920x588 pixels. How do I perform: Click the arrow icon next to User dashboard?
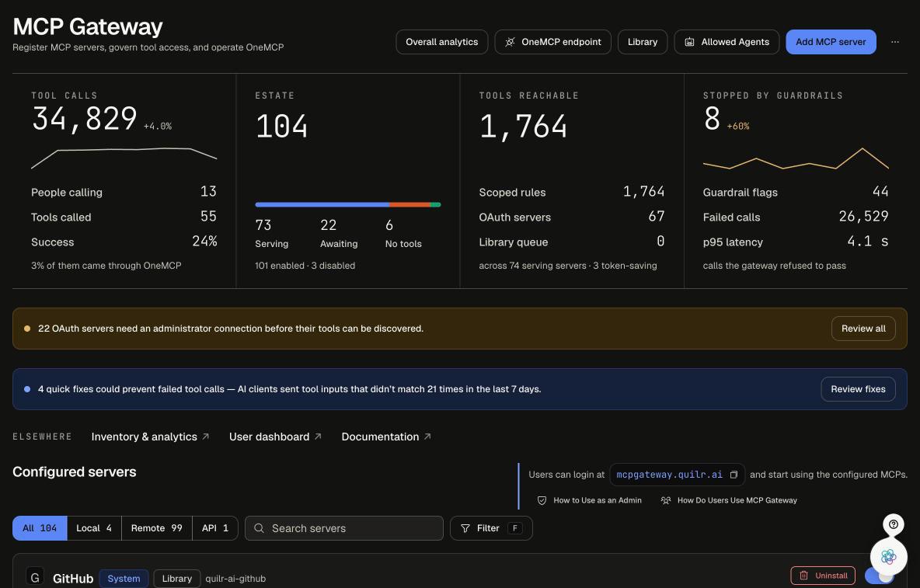(x=318, y=437)
